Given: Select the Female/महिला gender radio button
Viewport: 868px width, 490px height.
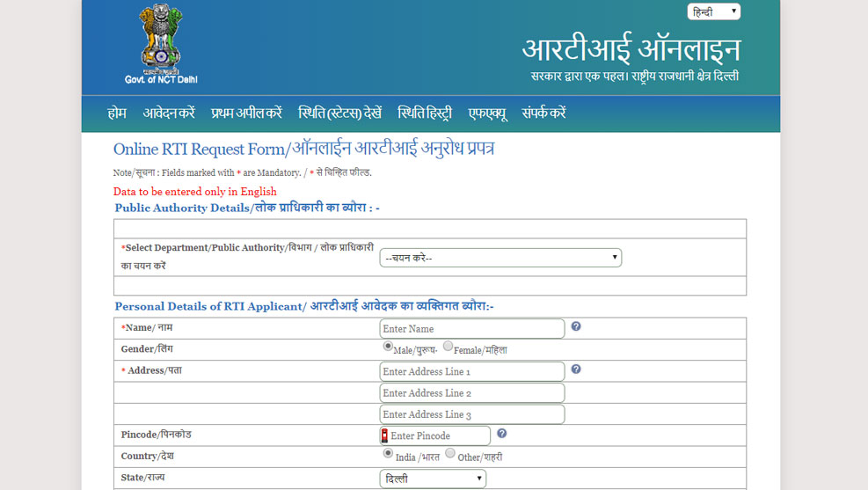Looking at the screenshot, I should click(x=448, y=347).
